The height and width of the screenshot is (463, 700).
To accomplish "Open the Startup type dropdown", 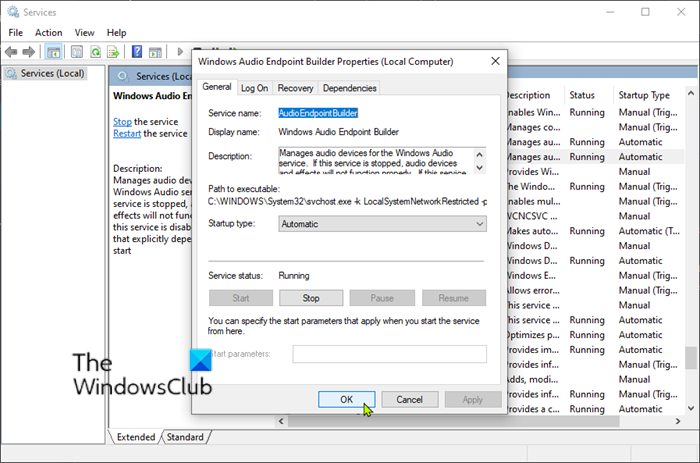I will click(x=383, y=224).
